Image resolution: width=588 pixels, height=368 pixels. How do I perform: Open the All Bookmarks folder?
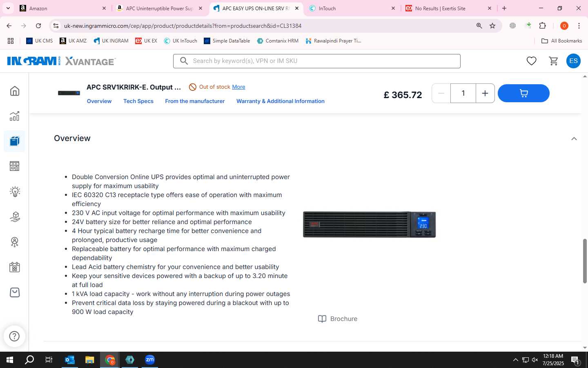(561, 41)
